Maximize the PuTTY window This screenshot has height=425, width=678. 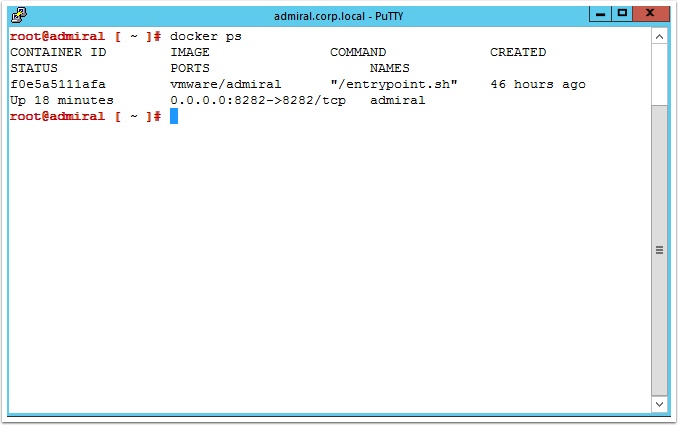[622, 14]
